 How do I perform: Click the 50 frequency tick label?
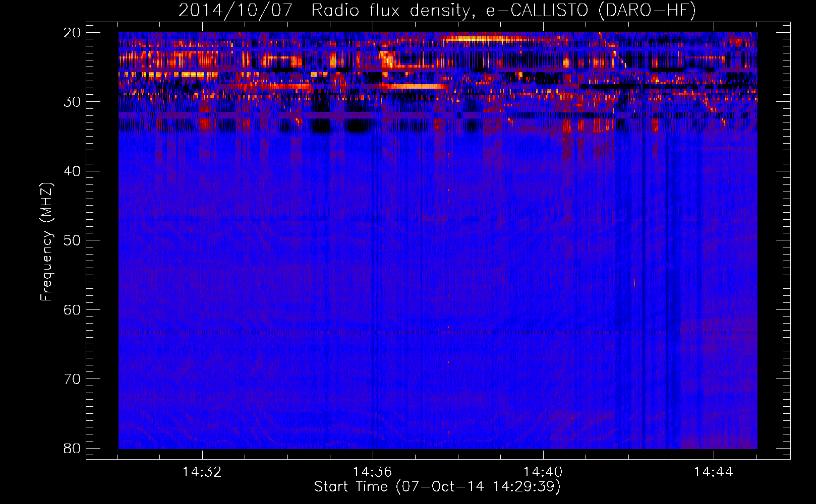[x=72, y=240]
